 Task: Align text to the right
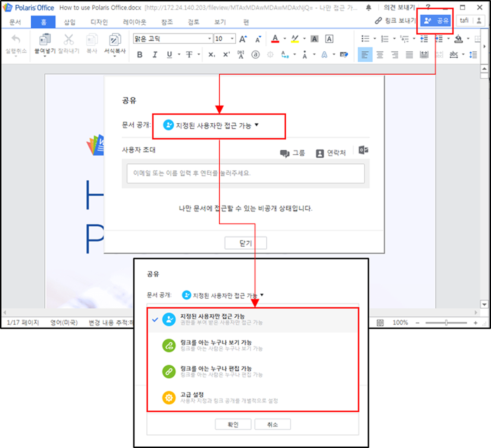click(x=394, y=55)
